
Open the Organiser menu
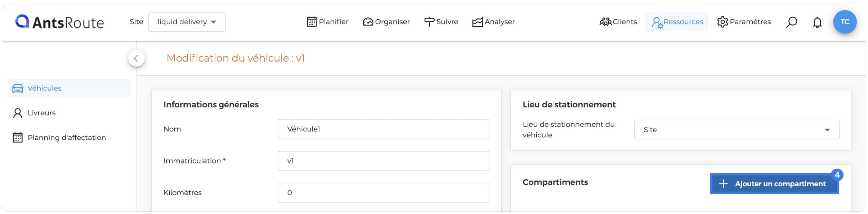tap(386, 22)
